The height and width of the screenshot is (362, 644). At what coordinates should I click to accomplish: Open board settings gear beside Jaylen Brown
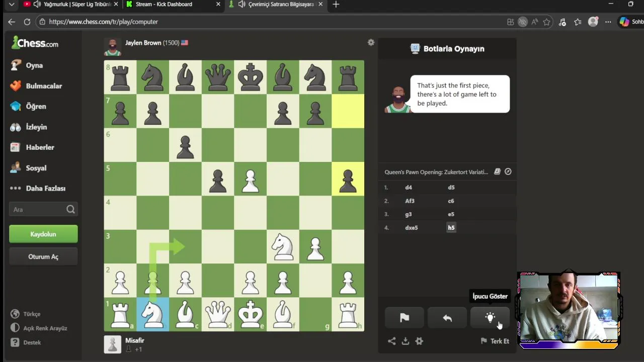[371, 43]
